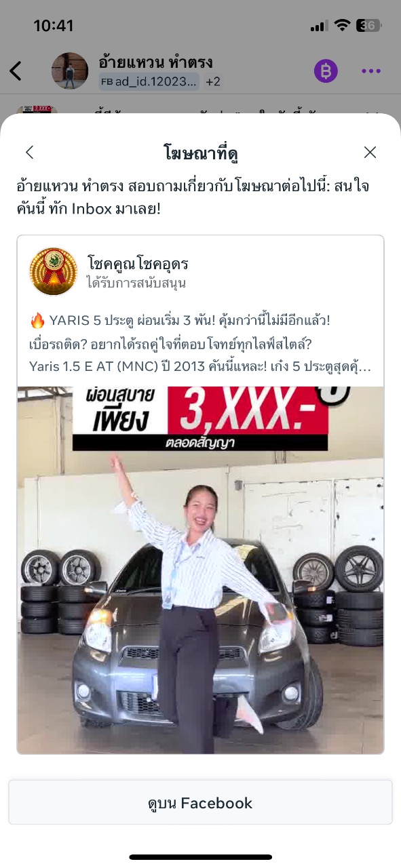Image resolution: width=401 pixels, height=868 pixels.
Task: Click the ดูบน Facebook button
Action: (x=200, y=803)
